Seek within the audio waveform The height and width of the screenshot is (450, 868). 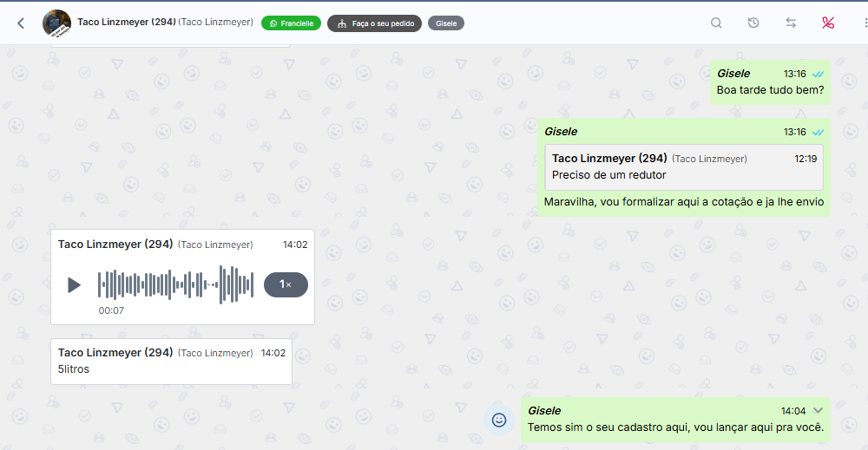coord(175,284)
